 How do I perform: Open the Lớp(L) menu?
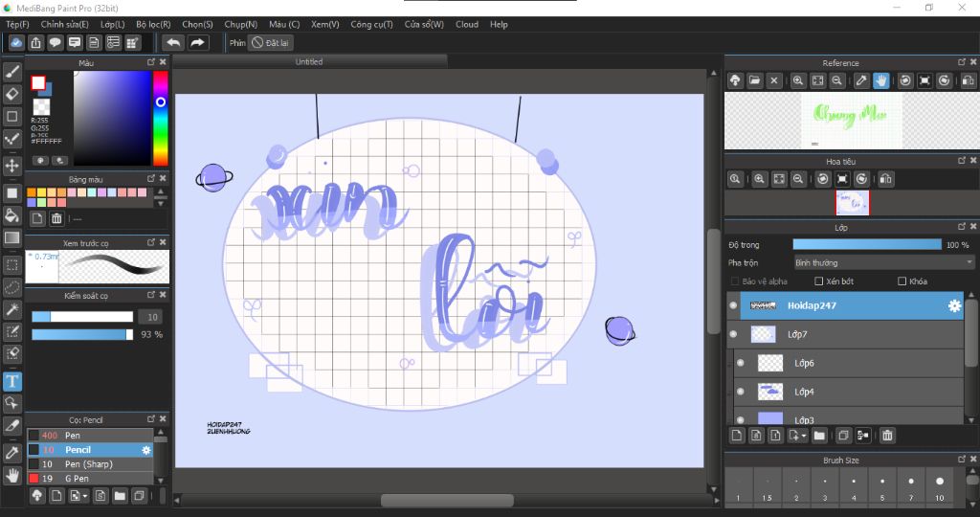[113, 24]
